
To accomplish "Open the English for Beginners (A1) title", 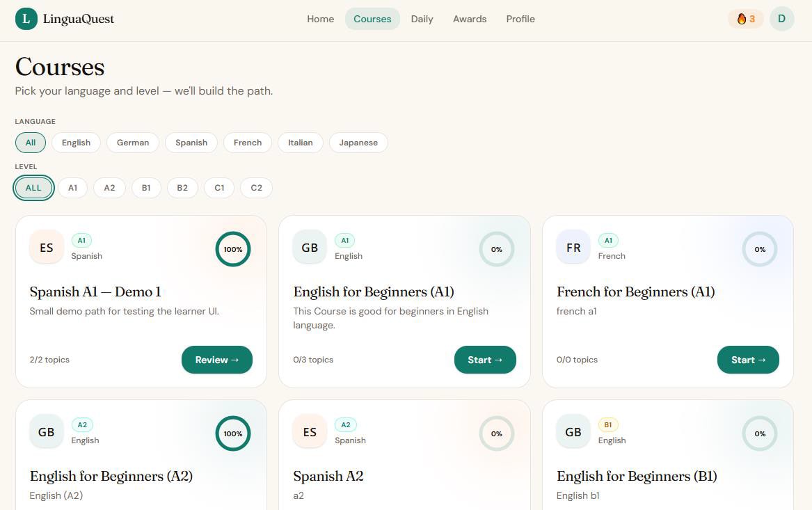I will tap(374, 292).
